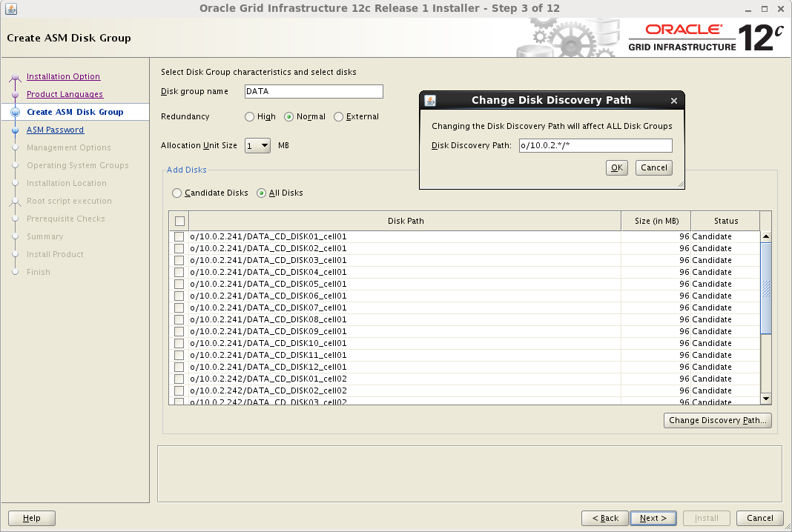
Task: Click the Disk Discovery Path field
Action: pos(595,145)
